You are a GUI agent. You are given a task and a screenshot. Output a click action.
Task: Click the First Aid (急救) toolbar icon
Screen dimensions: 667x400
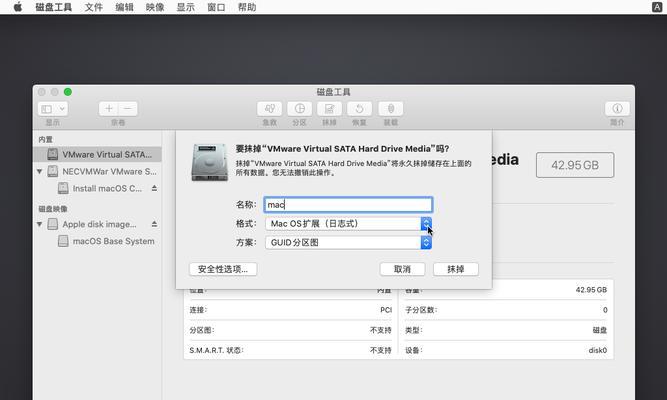[x=269, y=109]
